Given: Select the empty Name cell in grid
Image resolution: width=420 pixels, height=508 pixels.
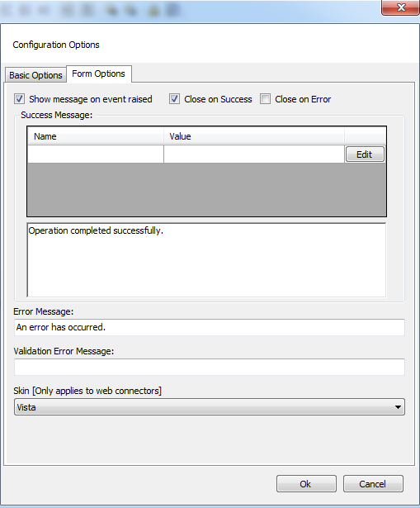Looking at the screenshot, I should click(96, 154).
